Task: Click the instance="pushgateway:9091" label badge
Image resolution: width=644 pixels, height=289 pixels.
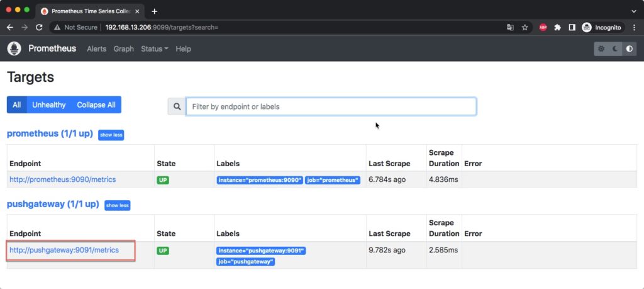Action: (261, 251)
